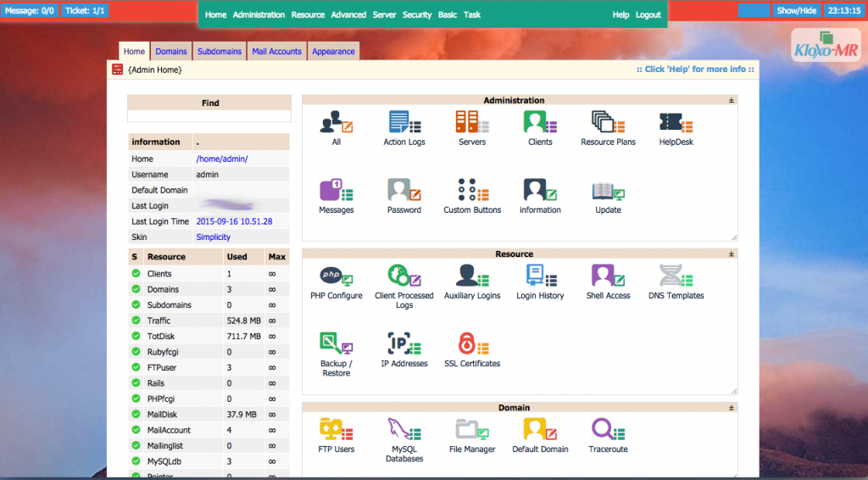Collapse the Resource section
Image resolution: width=868 pixels, height=480 pixels.
732,254
